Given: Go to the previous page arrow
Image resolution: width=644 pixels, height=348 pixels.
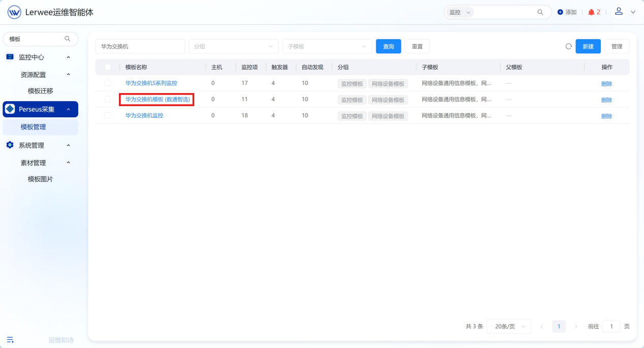Looking at the screenshot, I should [542, 326].
